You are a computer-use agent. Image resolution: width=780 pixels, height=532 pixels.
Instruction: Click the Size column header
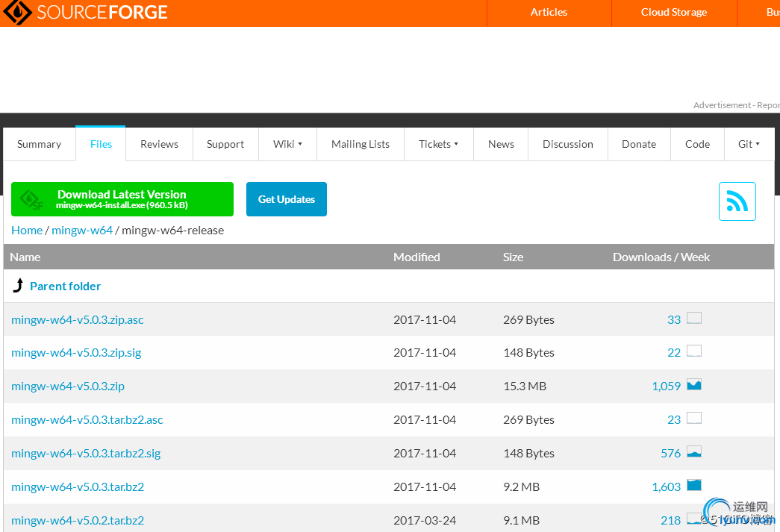pyautogui.click(x=513, y=257)
